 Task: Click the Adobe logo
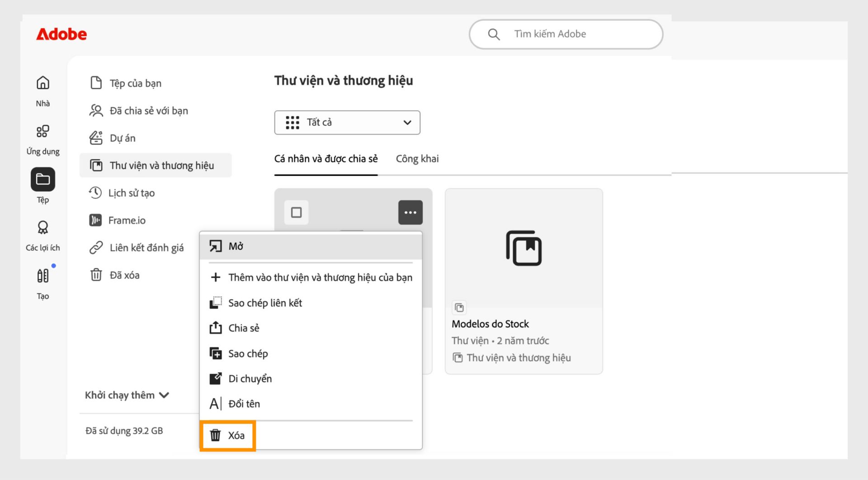(x=61, y=34)
